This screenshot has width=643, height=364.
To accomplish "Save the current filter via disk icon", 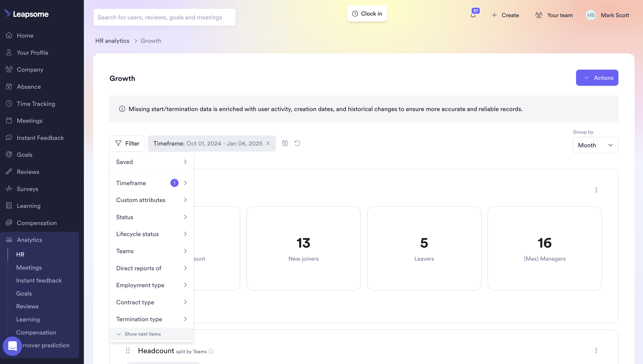I will tap(285, 143).
